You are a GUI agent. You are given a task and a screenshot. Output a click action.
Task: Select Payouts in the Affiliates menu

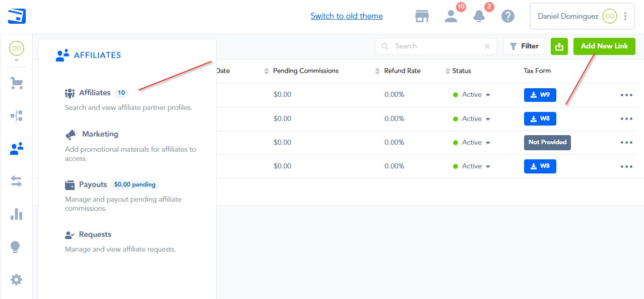coord(93,185)
